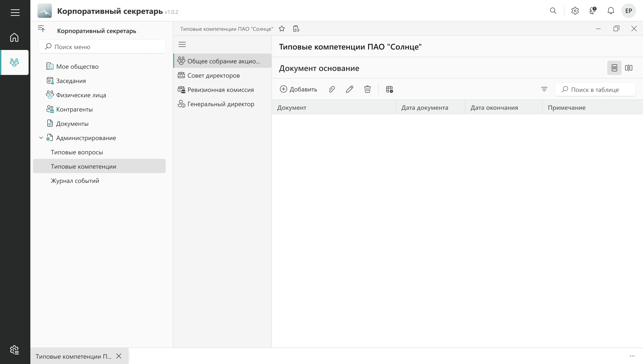
Task: Open Журнал событий menu item
Action: [x=75, y=181]
